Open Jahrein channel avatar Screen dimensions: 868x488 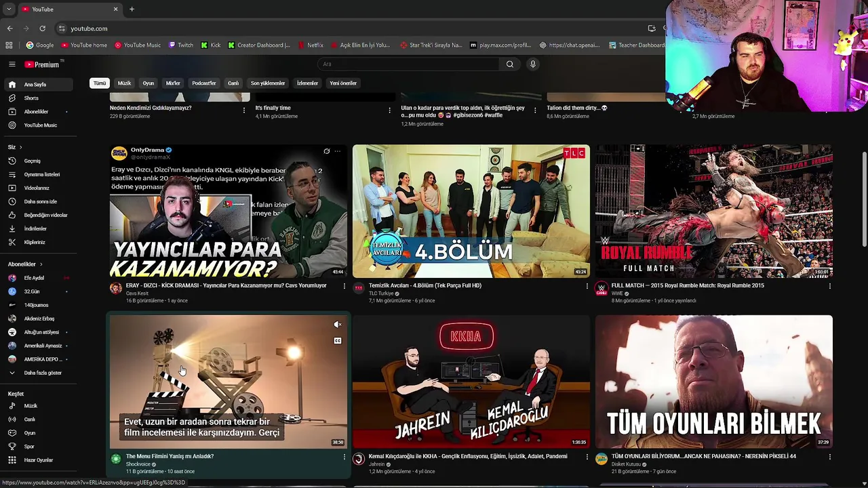pyautogui.click(x=359, y=460)
